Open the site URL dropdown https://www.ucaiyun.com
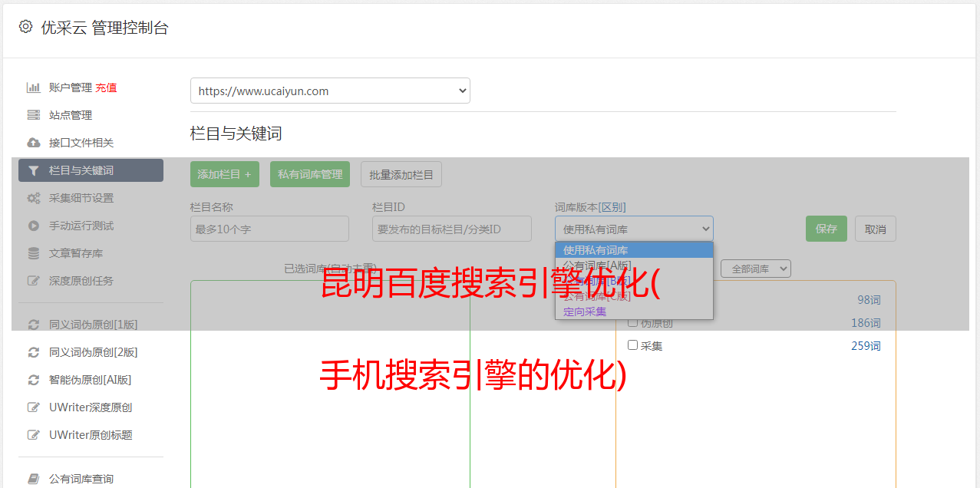This screenshot has height=488, width=980. [x=330, y=91]
